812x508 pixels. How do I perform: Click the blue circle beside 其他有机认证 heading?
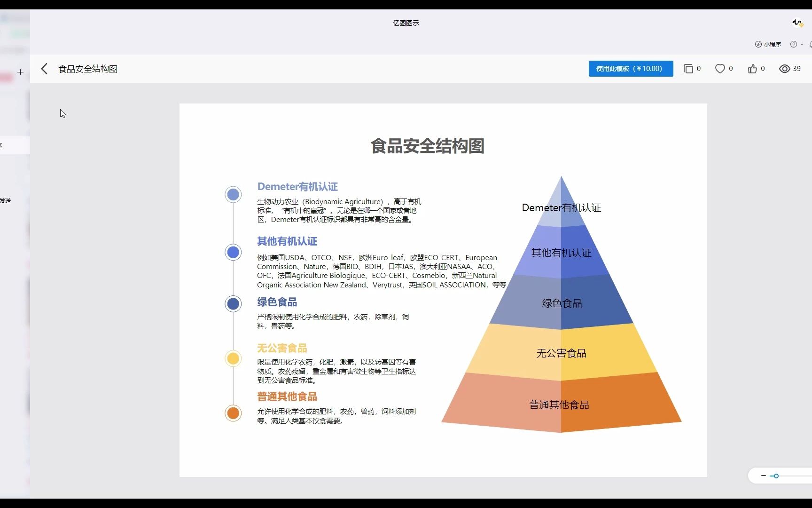(233, 252)
